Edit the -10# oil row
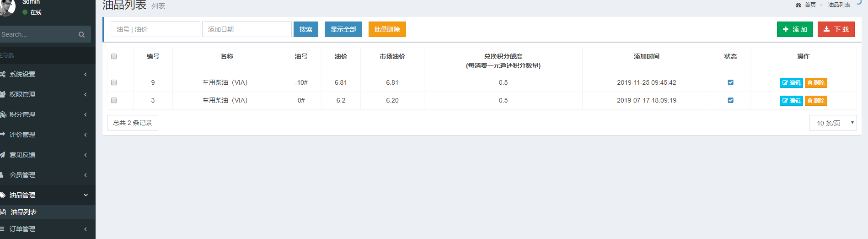The width and height of the screenshot is (868, 239). 791,83
